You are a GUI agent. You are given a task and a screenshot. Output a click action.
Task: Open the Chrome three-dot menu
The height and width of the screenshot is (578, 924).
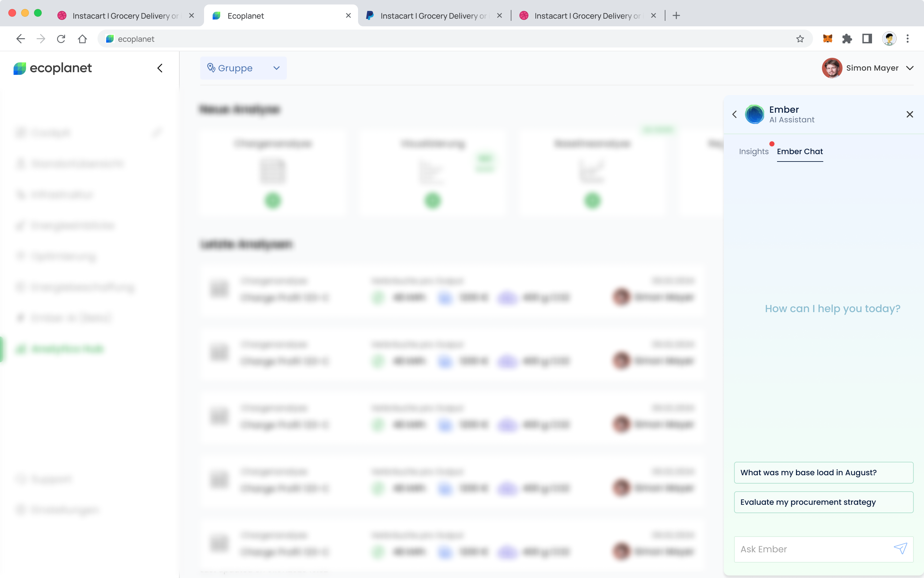(x=908, y=39)
